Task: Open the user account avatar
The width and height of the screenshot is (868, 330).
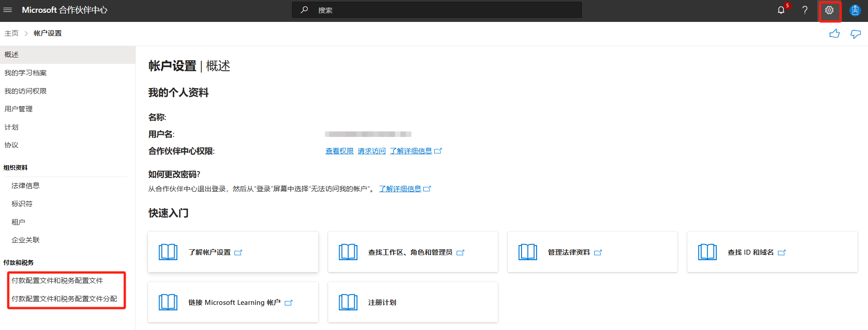Action: tap(855, 10)
